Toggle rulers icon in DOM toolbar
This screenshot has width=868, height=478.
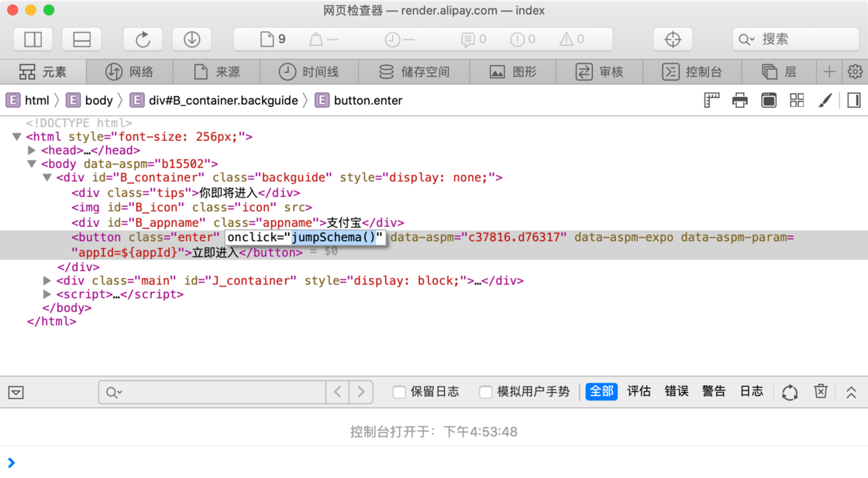[x=711, y=100]
